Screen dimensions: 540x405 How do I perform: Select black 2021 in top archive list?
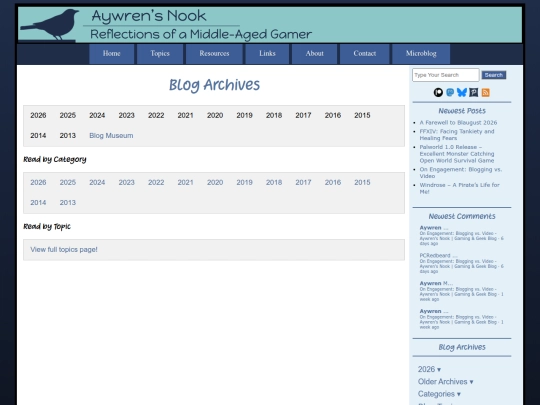(x=185, y=115)
